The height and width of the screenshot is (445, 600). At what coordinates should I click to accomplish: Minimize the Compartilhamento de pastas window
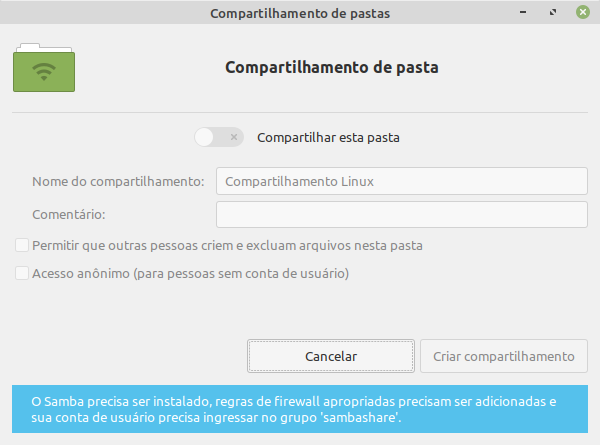click(x=523, y=13)
